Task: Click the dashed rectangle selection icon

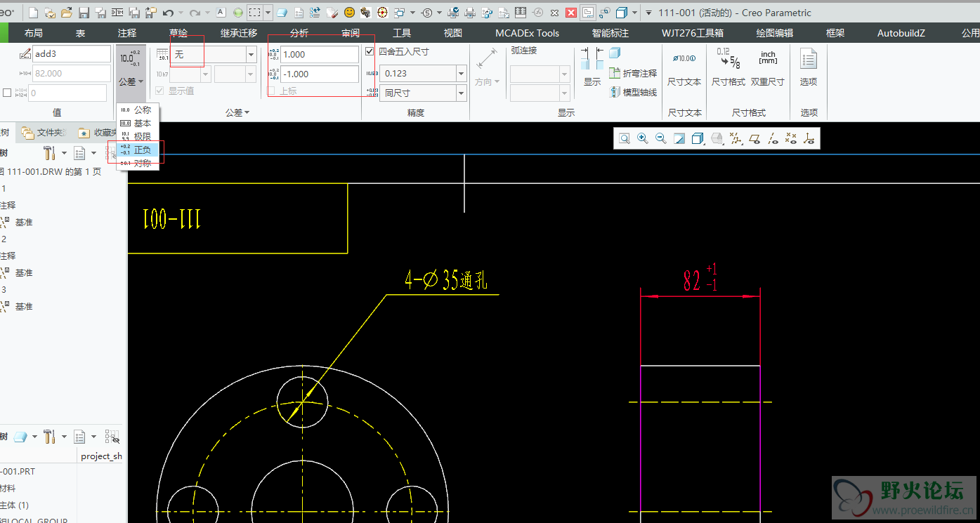Action: coord(255,13)
